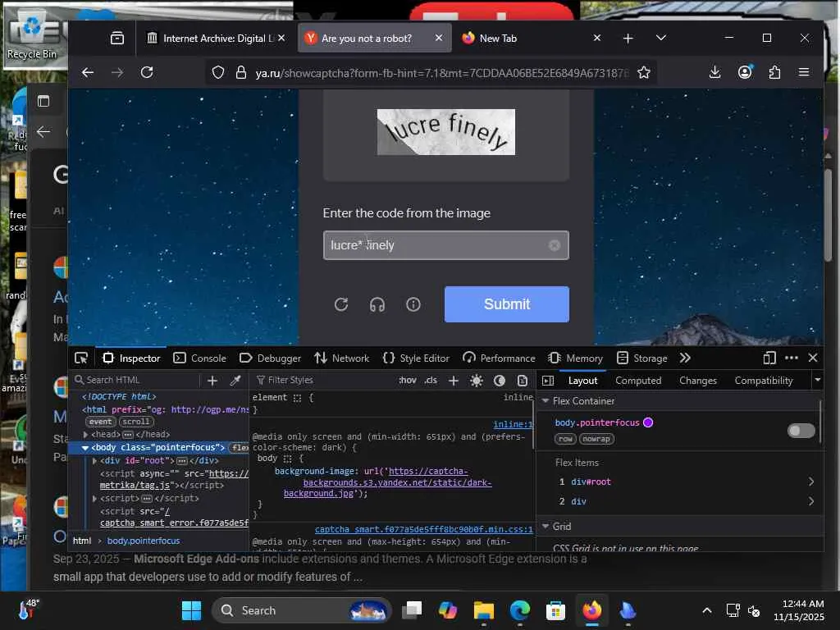
Task: Play the audio captcha (headphones icon)
Action: 377,304
